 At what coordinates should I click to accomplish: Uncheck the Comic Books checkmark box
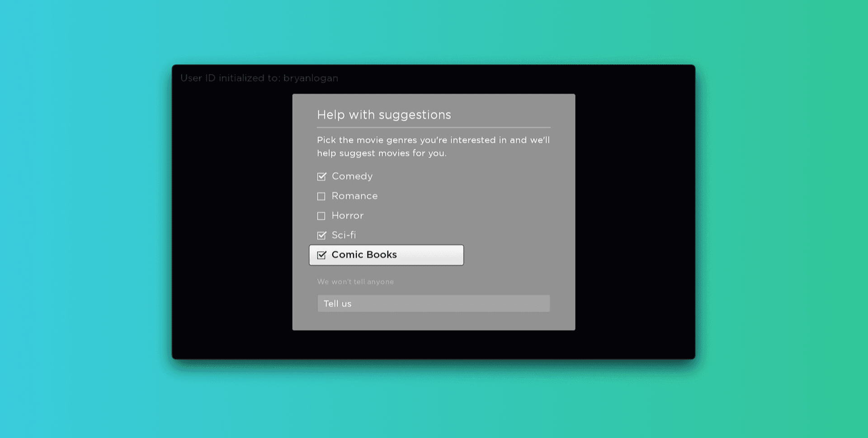[321, 255]
